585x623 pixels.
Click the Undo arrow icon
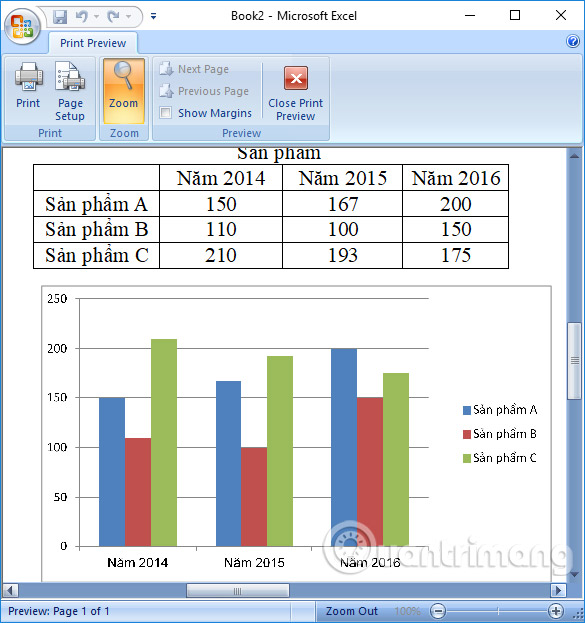coord(82,16)
